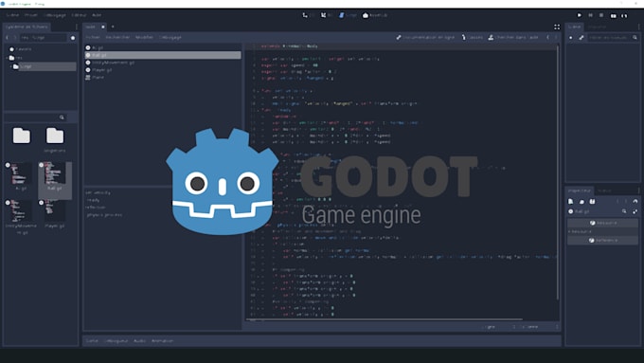
Task: Pause the running scene
Action: click(x=591, y=15)
